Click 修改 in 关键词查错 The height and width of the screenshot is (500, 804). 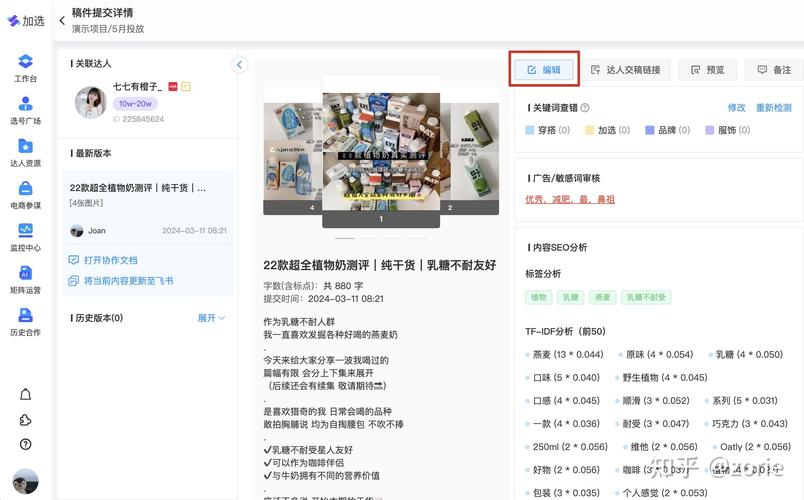click(736, 108)
